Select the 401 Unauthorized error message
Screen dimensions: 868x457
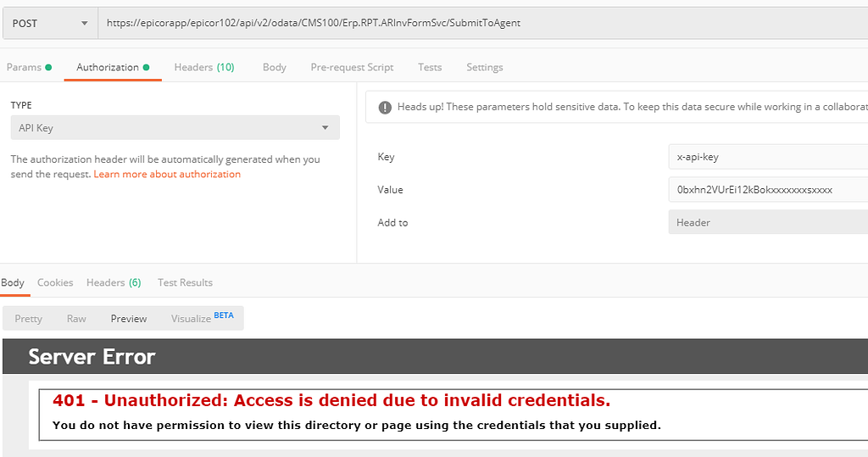pos(331,400)
